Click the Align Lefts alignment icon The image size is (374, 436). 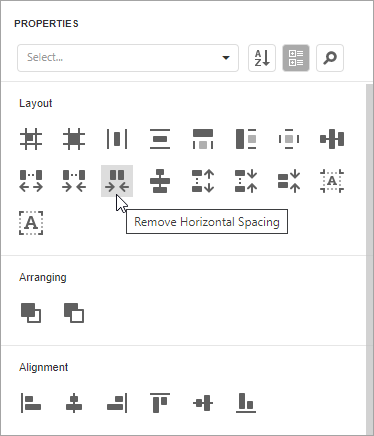pyautogui.click(x=31, y=403)
